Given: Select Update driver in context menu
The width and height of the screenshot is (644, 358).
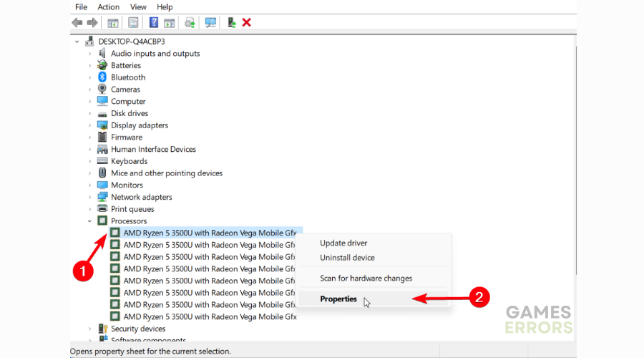Looking at the screenshot, I should pyautogui.click(x=343, y=243).
